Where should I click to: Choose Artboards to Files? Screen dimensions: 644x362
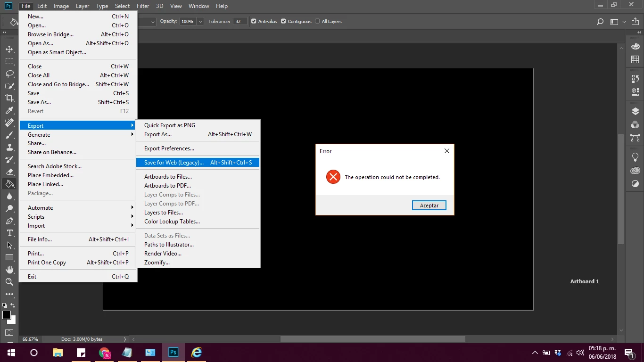click(198, 177)
